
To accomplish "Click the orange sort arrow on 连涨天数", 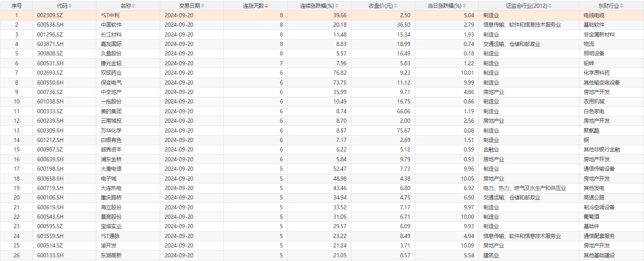I will (x=266, y=6).
